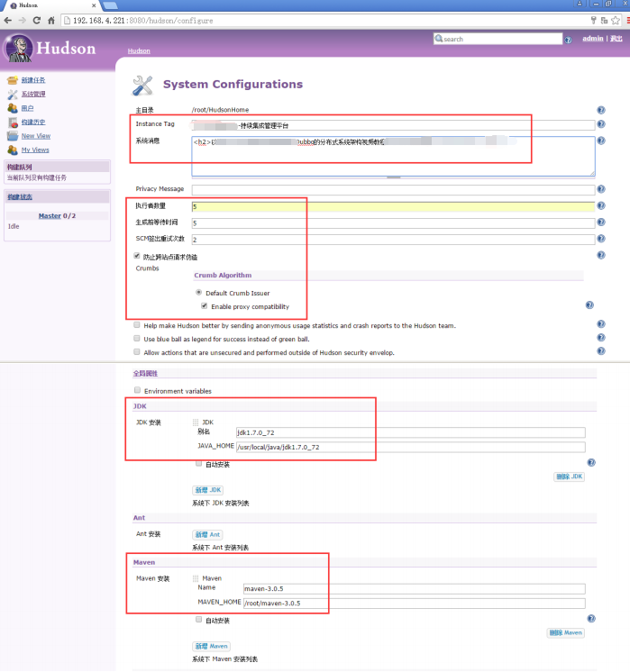Viewport: 630px width, 672px height.
Task: Enable anonymous usage statistics checkbox
Action: (x=137, y=325)
